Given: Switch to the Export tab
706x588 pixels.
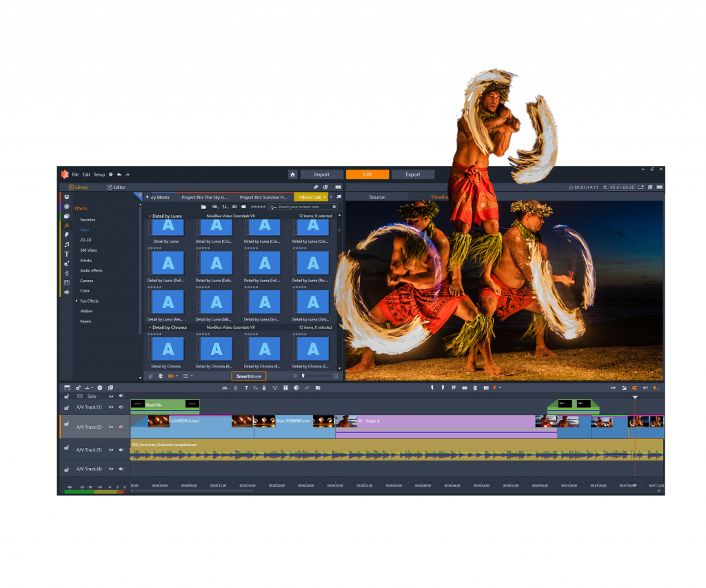Looking at the screenshot, I should tap(412, 174).
